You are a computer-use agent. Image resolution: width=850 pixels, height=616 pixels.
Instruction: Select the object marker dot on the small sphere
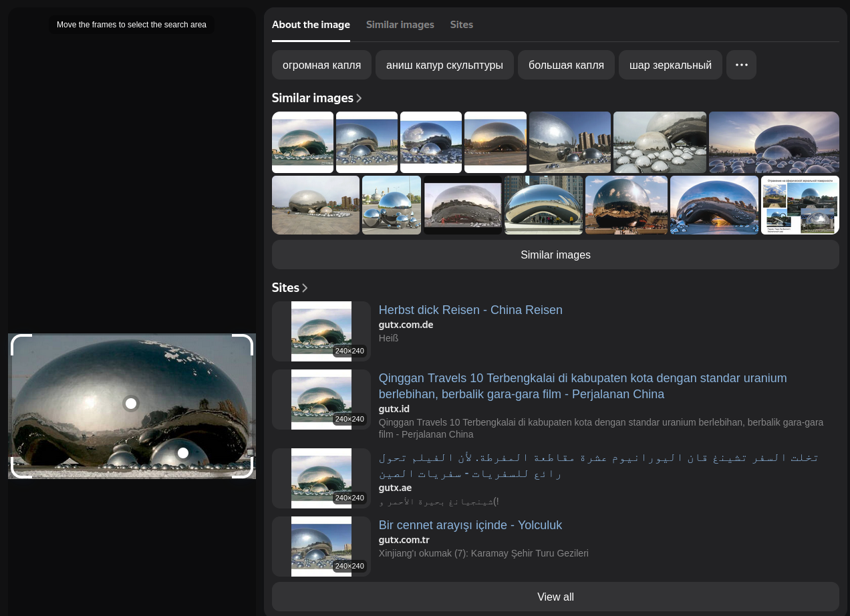coord(183,453)
